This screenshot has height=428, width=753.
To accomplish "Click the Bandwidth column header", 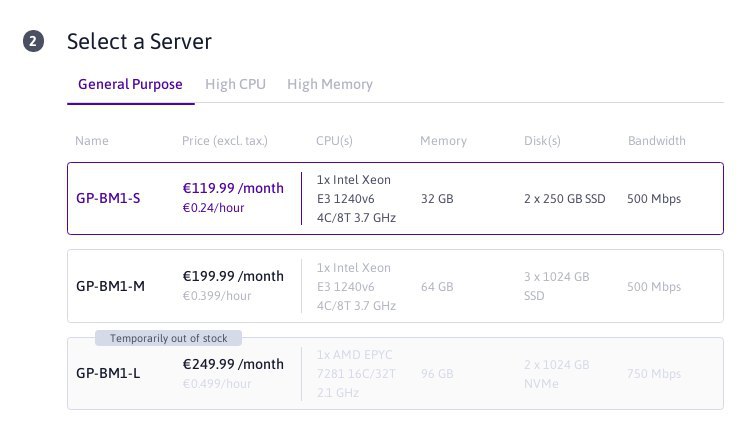I will (x=656, y=141).
